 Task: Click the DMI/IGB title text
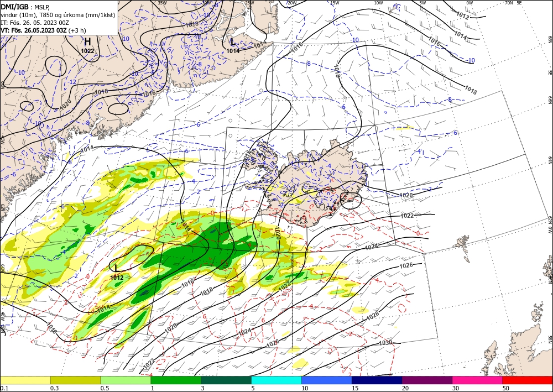coord(15,6)
